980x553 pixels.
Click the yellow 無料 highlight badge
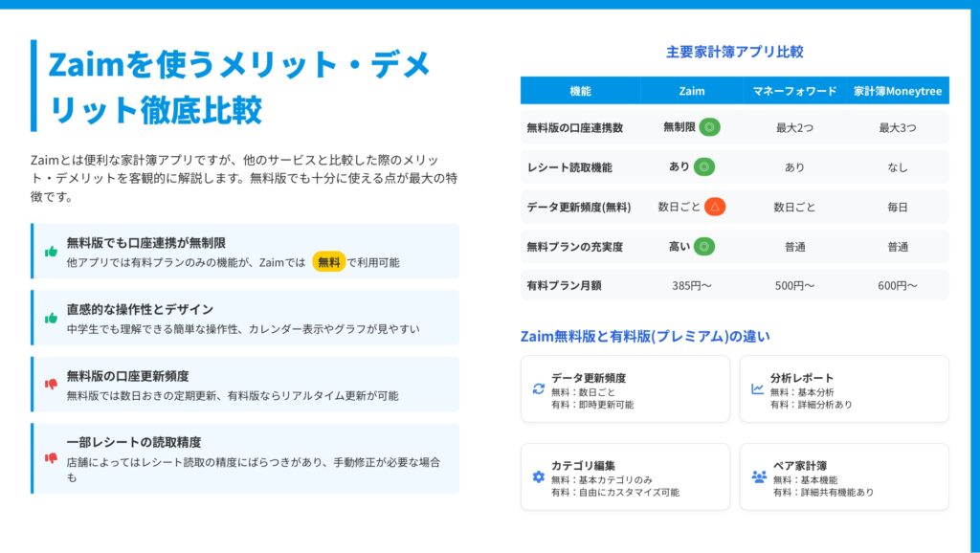(x=329, y=262)
